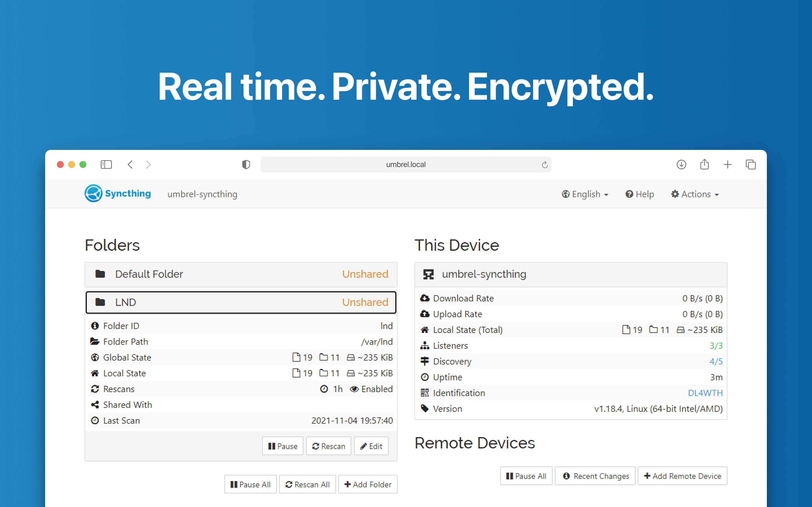Click the Download Rate status icon
The height and width of the screenshot is (507, 812).
[424, 298]
